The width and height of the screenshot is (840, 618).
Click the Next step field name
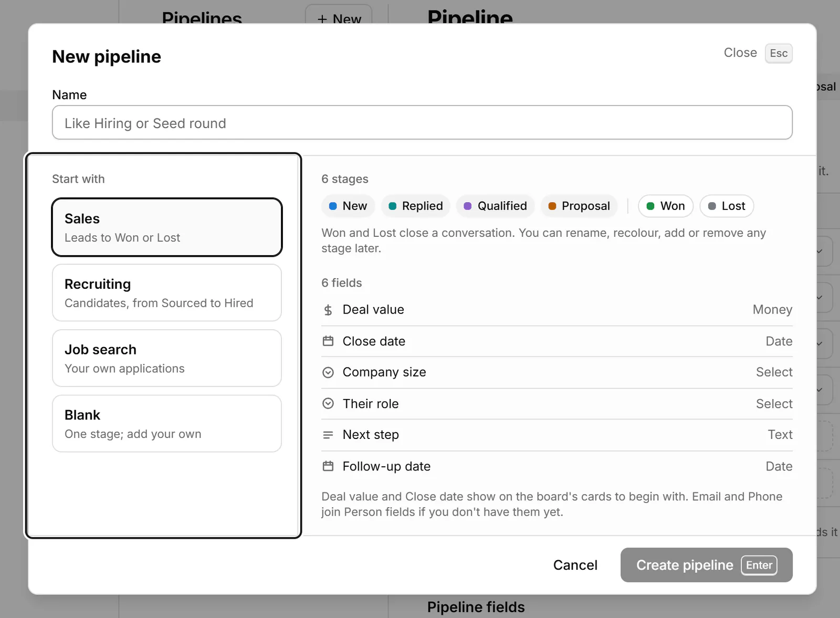(x=371, y=435)
